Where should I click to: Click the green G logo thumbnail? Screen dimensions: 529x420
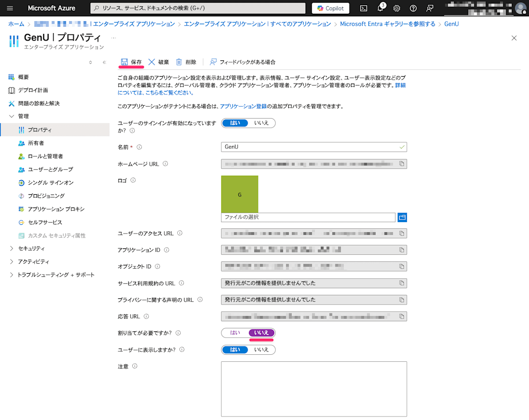click(x=240, y=194)
